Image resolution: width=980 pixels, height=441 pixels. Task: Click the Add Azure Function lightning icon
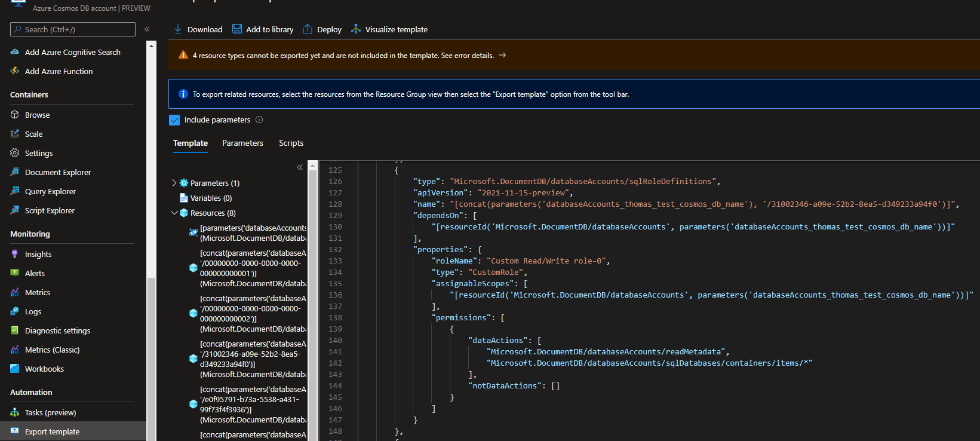15,71
